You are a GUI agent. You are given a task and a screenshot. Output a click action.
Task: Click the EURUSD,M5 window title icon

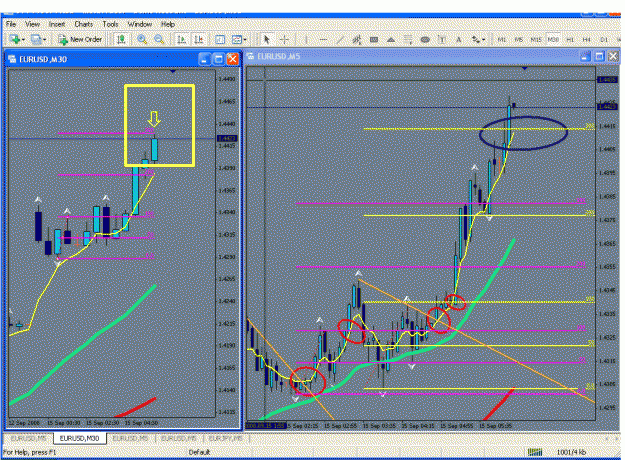click(251, 56)
